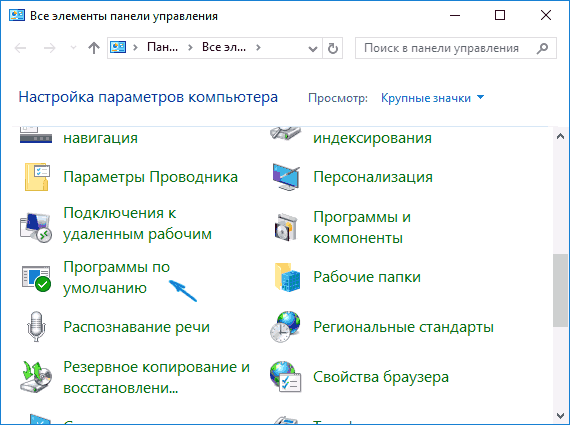This screenshot has height=425, width=570.
Task: Click the search magnifier icon
Action: 542,48
